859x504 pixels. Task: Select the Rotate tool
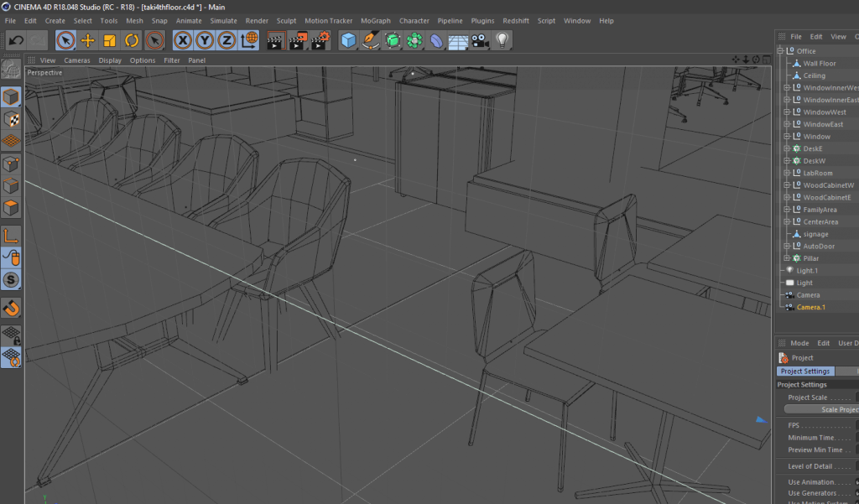click(x=132, y=39)
